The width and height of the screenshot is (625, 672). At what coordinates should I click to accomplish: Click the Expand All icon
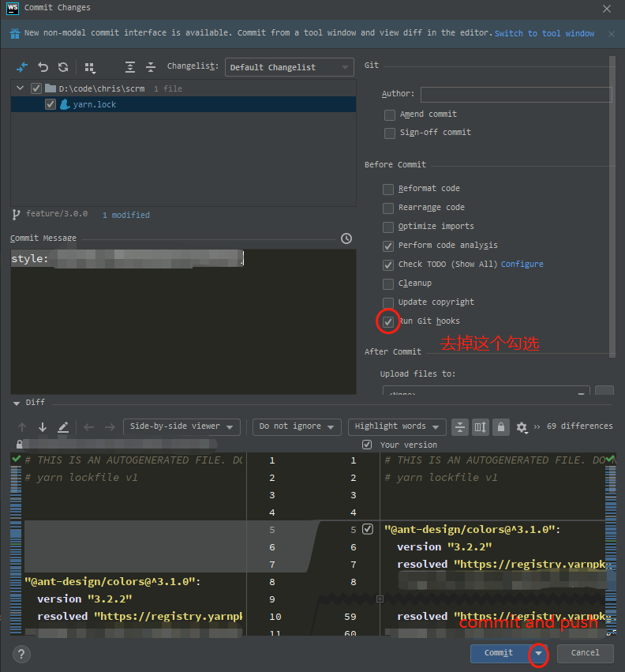(x=129, y=67)
